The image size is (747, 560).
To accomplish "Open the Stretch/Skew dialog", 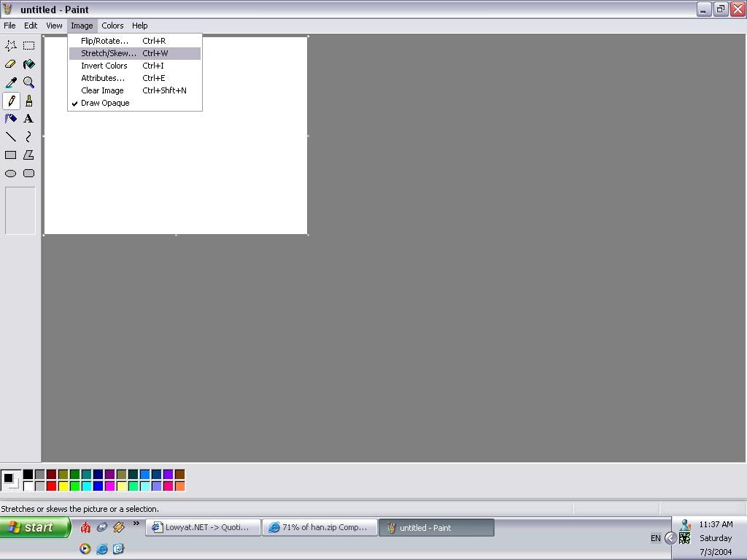I will coord(108,52).
